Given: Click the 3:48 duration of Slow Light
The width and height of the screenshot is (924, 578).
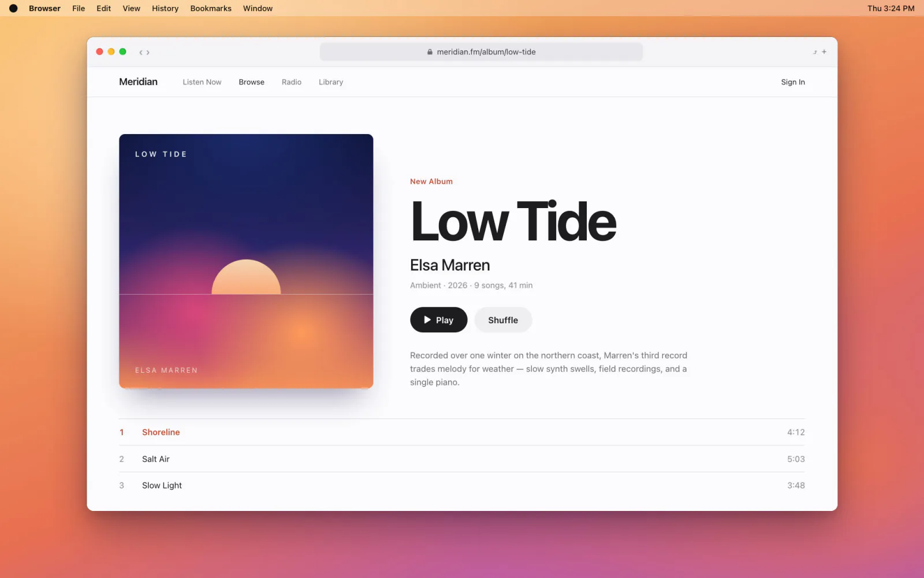Looking at the screenshot, I should 796,486.
